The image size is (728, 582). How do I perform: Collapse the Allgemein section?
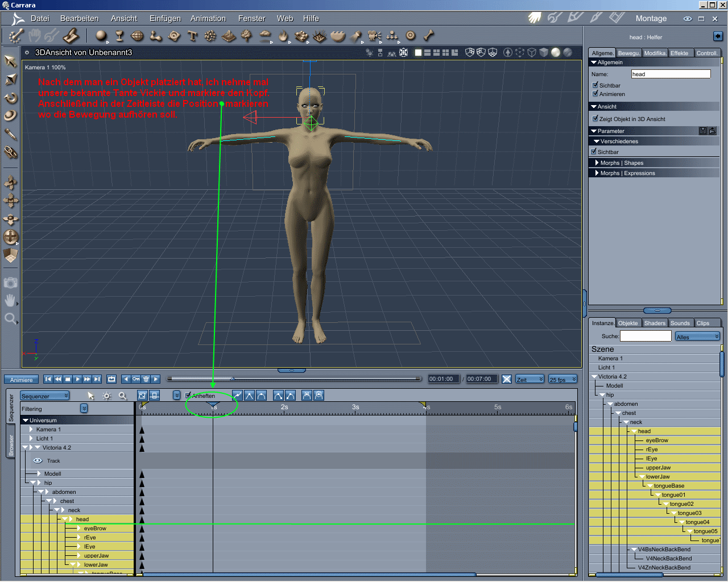pos(594,63)
